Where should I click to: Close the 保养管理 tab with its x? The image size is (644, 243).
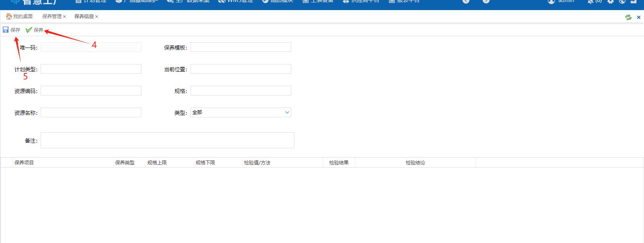64,17
